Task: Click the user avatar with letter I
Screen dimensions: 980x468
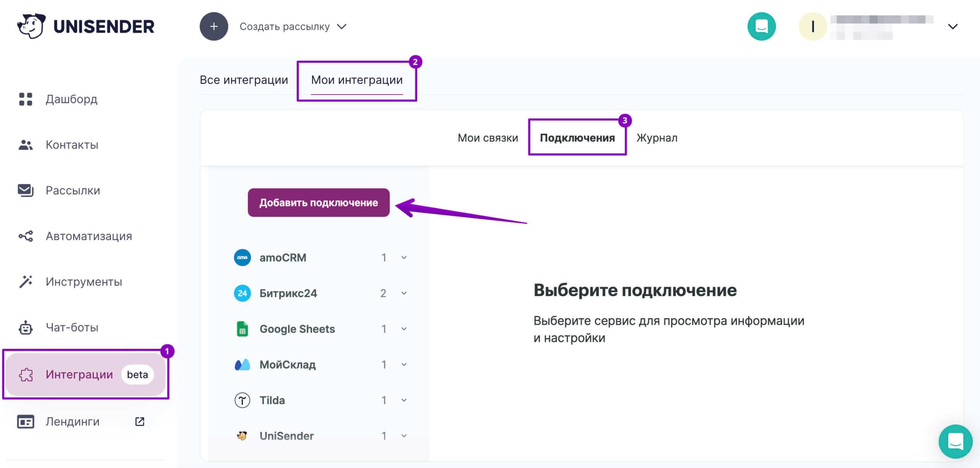Action: (x=813, y=26)
